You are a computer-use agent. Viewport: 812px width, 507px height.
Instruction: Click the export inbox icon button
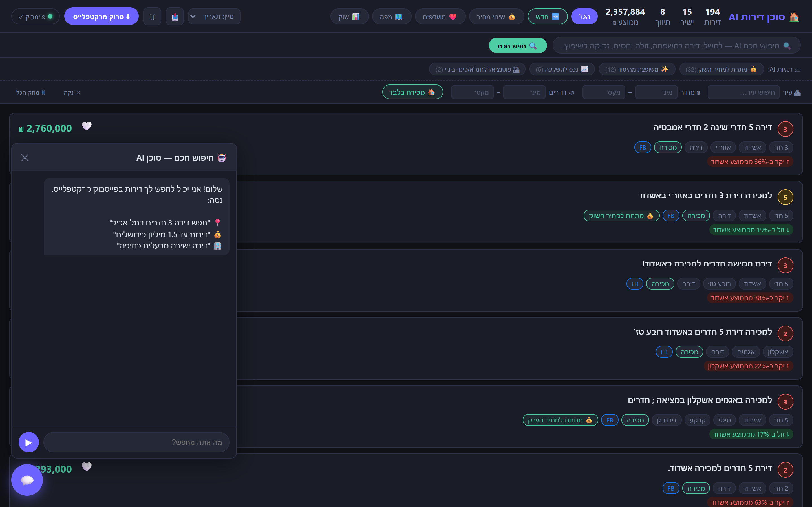coord(175,16)
